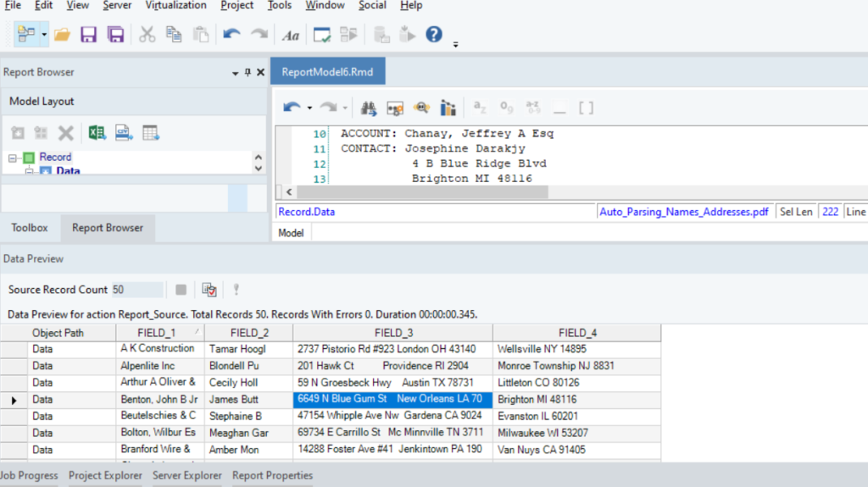Click the Source Record Count input field

coord(137,290)
